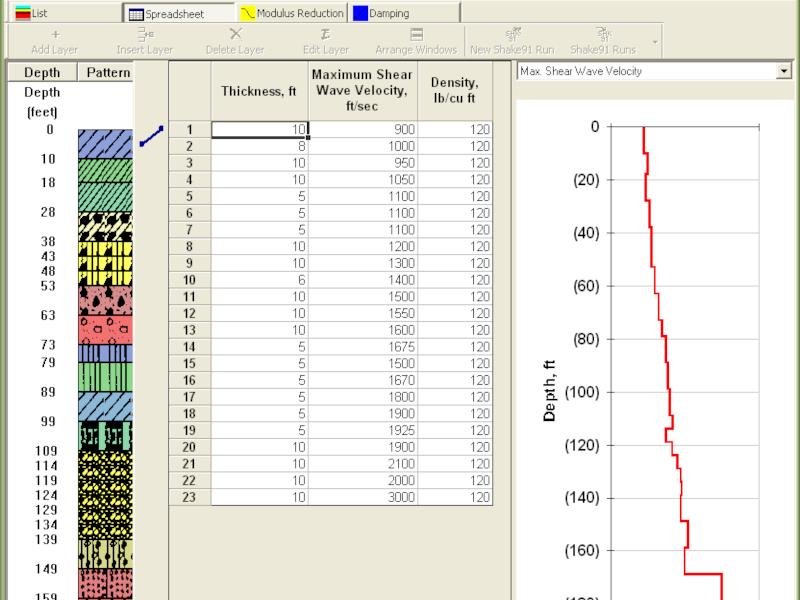Click the Delete Layer X icon
Screen dimensions: 800x600
[235, 34]
